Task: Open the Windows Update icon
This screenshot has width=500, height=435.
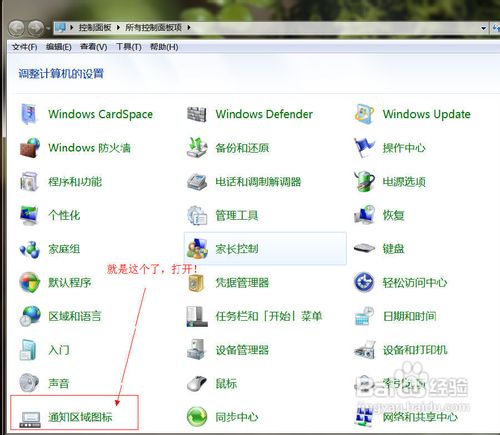Action: pyautogui.click(x=364, y=114)
